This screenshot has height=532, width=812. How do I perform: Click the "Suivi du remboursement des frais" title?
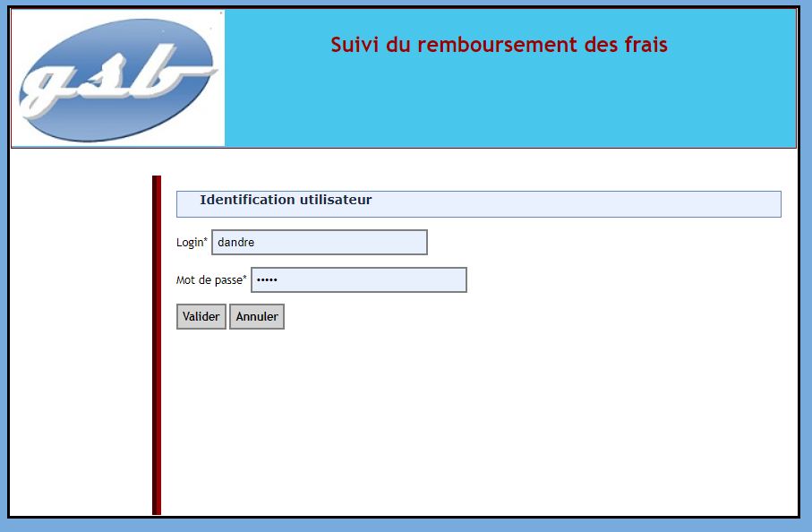tap(499, 45)
